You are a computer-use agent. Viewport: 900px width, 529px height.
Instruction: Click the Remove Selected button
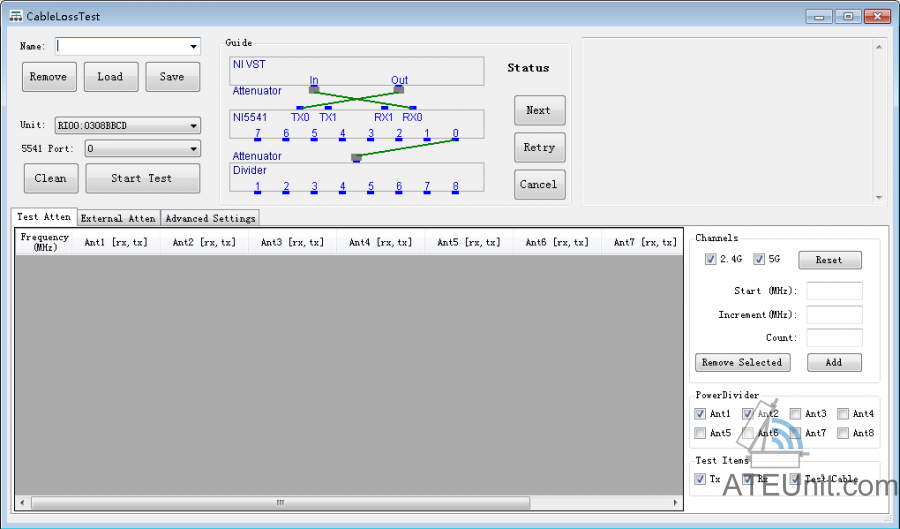(741, 362)
